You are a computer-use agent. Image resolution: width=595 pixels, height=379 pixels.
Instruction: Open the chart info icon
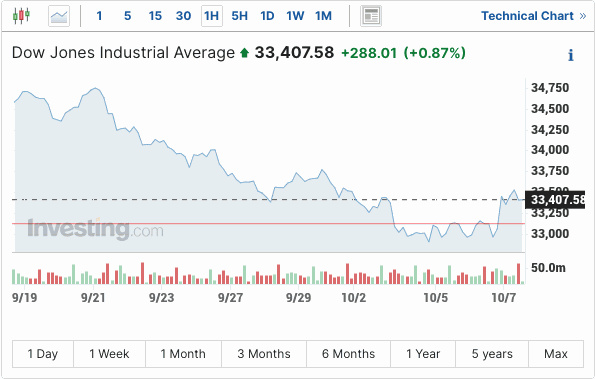(x=571, y=55)
